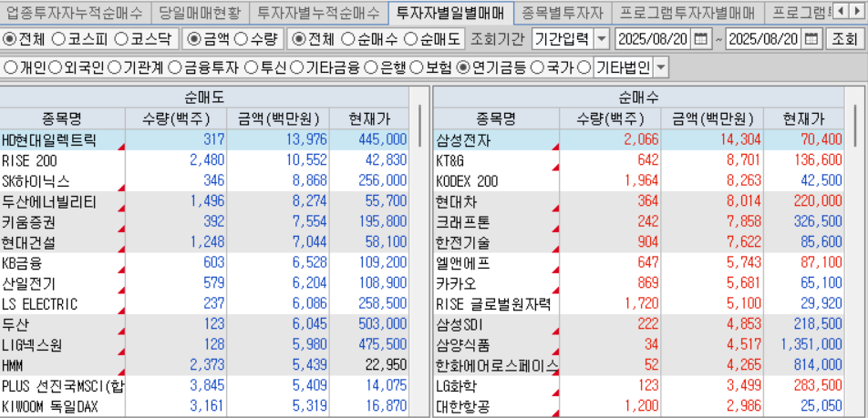Select the 은행 radio button
The height and width of the screenshot is (418, 868).
pos(371,68)
